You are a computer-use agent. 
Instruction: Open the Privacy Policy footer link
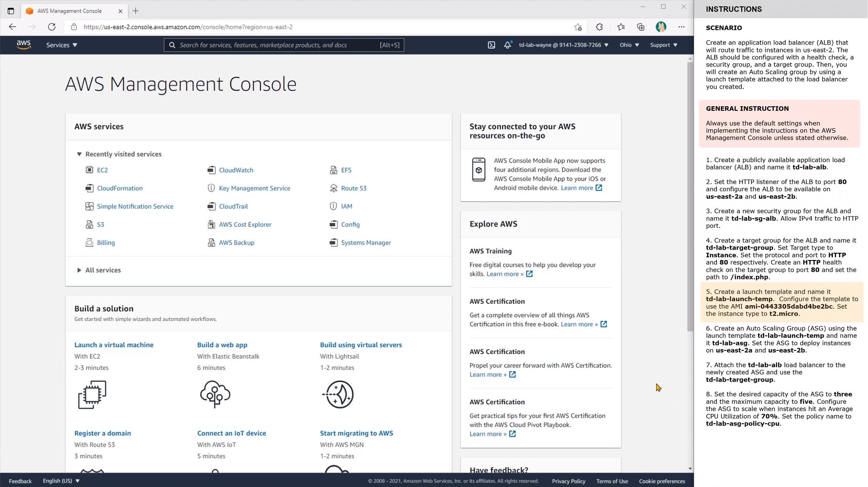click(x=568, y=481)
